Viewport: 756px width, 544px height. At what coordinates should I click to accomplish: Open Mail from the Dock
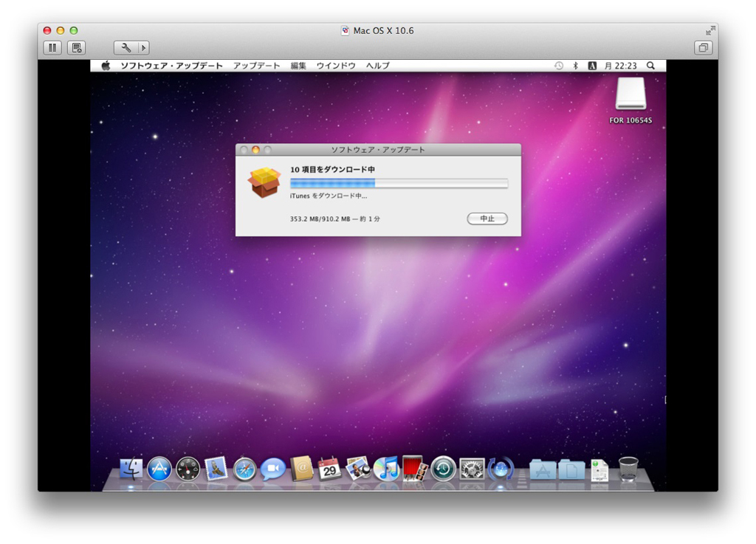[x=216, y=469]
